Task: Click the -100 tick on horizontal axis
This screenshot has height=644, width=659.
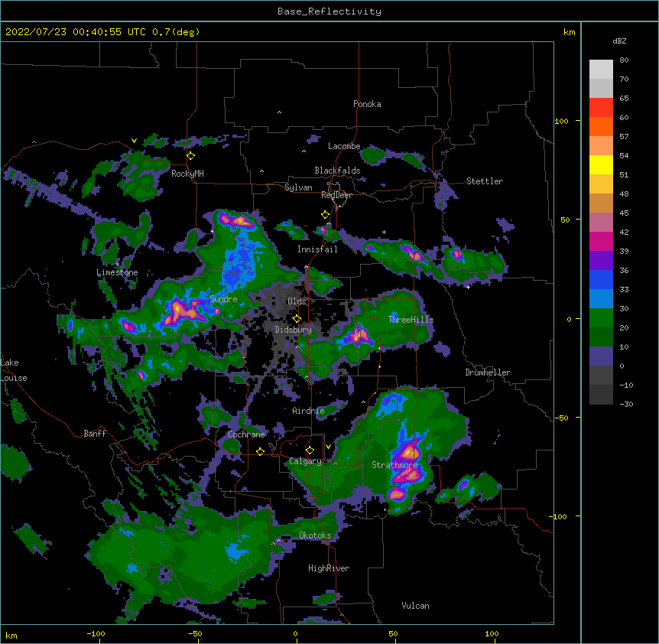Action: (x=96, y=633)
